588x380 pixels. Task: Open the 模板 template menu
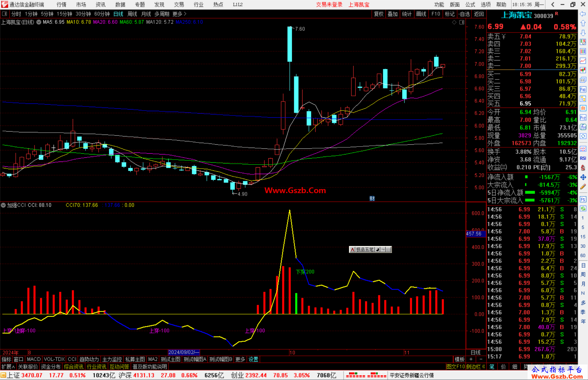(460, 359)
